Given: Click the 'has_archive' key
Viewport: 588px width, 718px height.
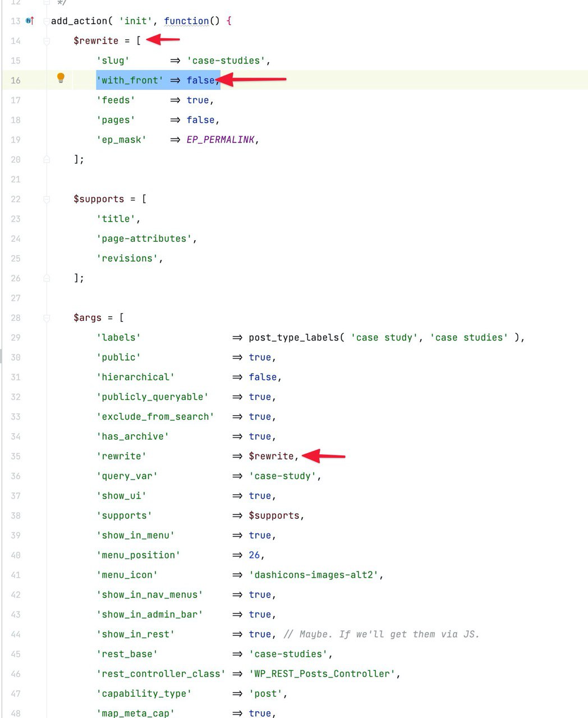Looking at the screenshot, I should coord(132,436).
